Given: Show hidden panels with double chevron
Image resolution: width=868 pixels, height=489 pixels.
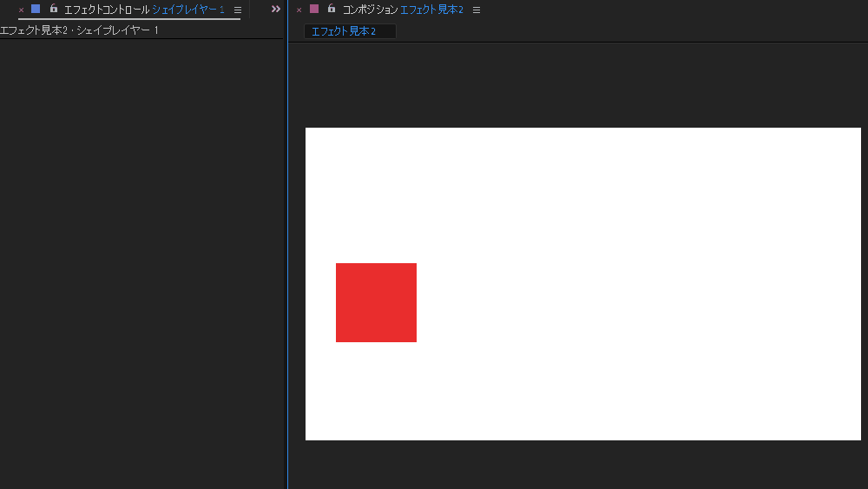Looking at the screenshot, I should point(276,9).
